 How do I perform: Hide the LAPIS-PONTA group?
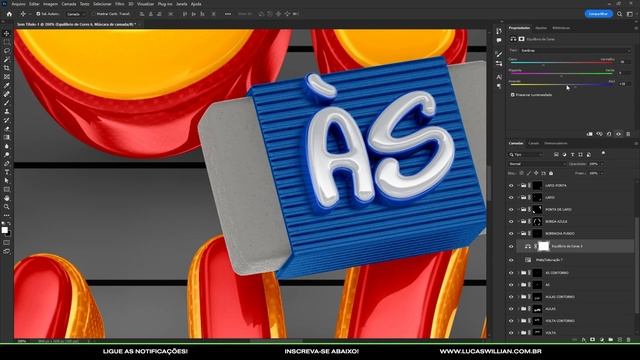[x=511, y=185]
